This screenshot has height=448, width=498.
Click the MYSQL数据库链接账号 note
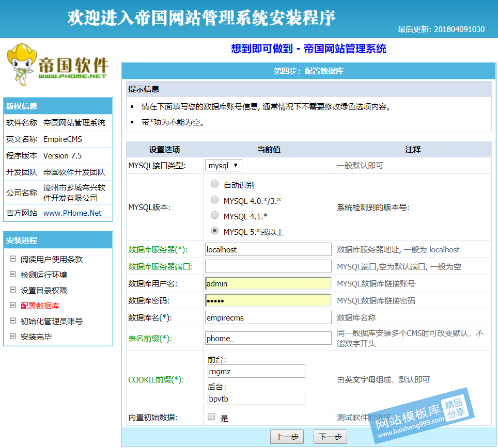[376, 284]
